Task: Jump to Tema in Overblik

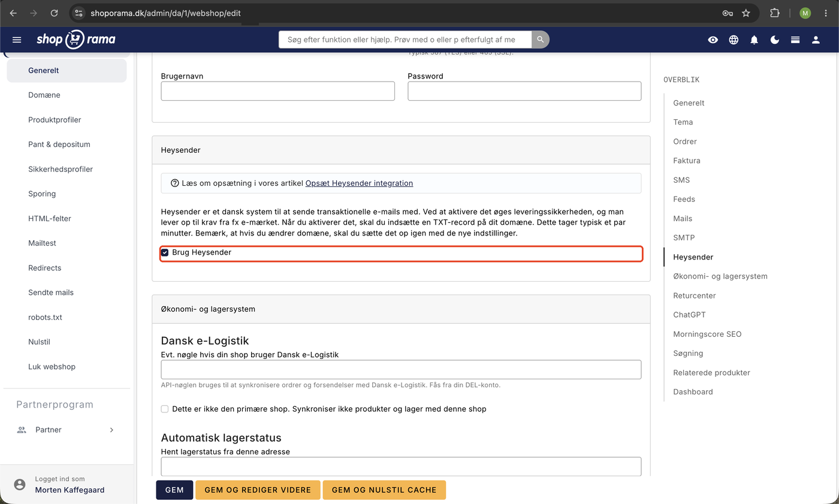Action: pyautogui.click(x=683, y=122)
